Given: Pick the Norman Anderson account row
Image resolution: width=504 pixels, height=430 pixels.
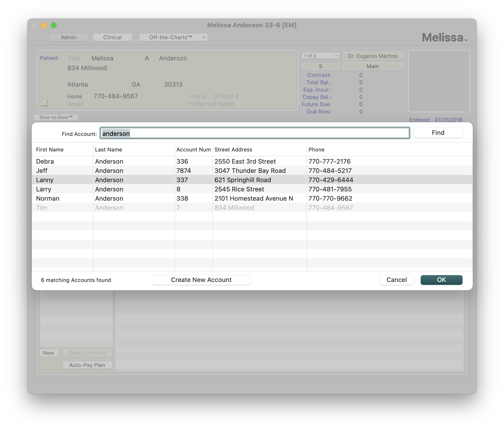Looking at the screenshot, I should [156, 198].
